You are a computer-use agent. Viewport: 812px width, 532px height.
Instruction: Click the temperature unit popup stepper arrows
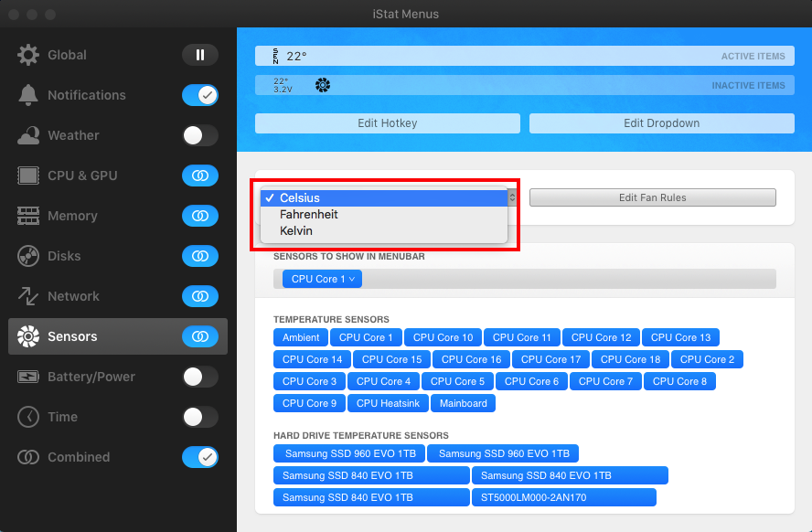coord(512,197)
